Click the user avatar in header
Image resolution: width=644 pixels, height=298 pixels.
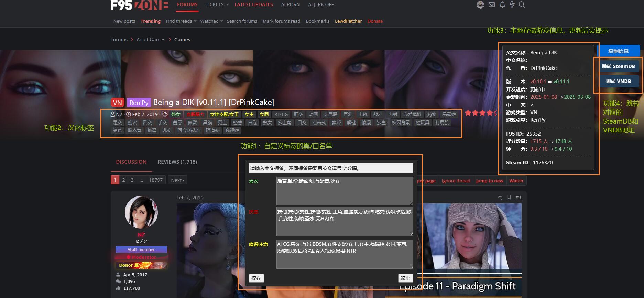coord(480,5)
